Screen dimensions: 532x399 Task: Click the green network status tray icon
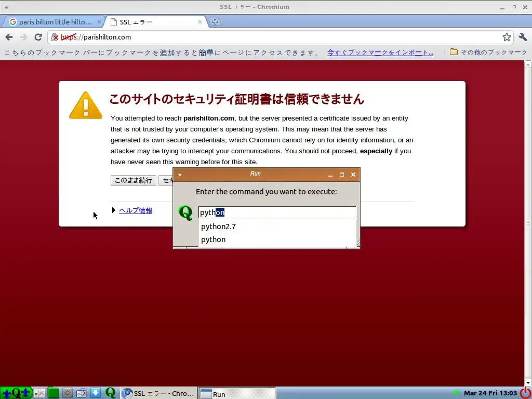456,393
